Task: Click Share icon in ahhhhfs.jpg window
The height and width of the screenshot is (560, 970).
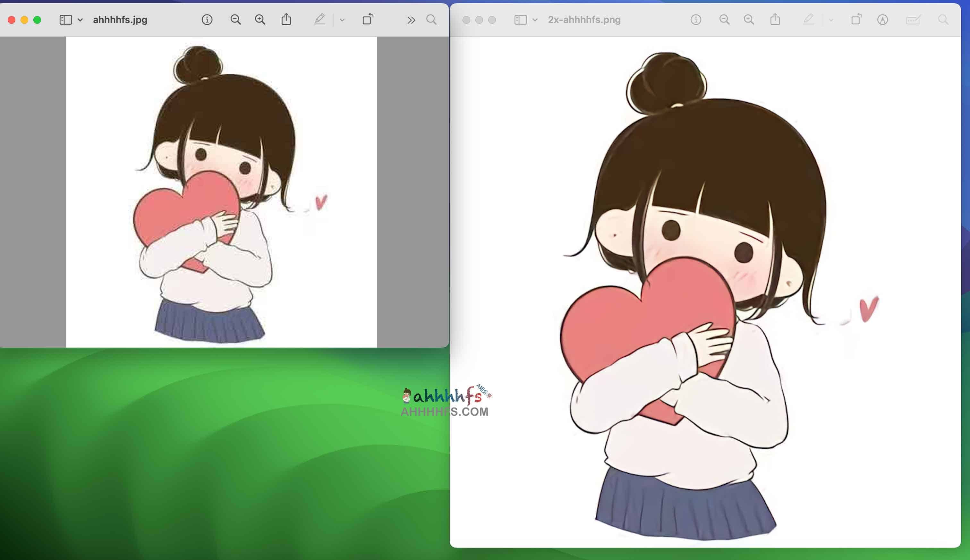Action: click(x=286, y=19)
